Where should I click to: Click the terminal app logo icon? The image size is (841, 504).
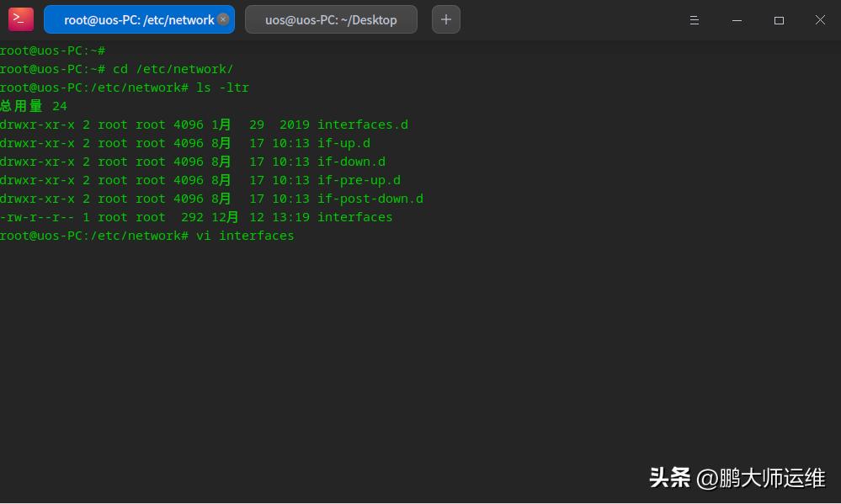[21, 19]
